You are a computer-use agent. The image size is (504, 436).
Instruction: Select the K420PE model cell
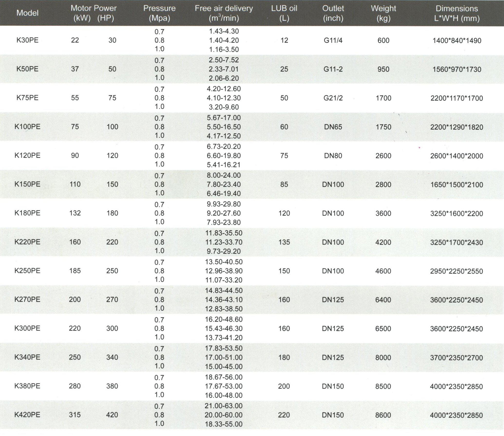tap(27, 415)
